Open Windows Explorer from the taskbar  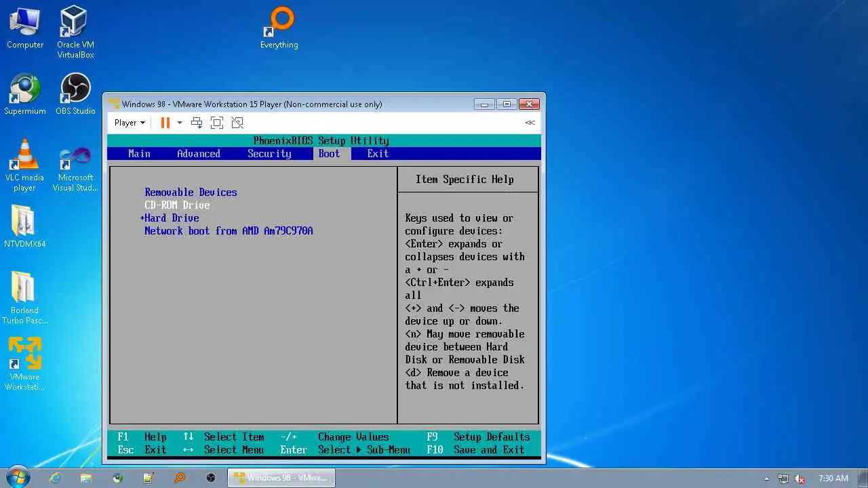[86, 478]
